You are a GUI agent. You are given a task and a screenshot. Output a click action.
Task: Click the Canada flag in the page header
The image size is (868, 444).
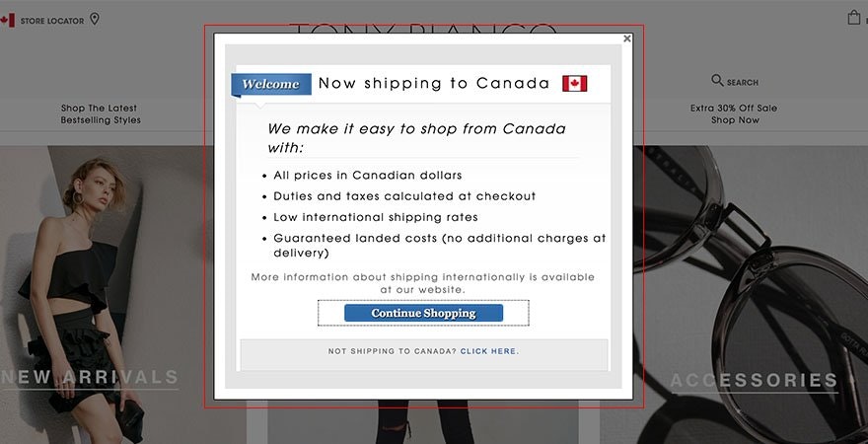point(7,20)
